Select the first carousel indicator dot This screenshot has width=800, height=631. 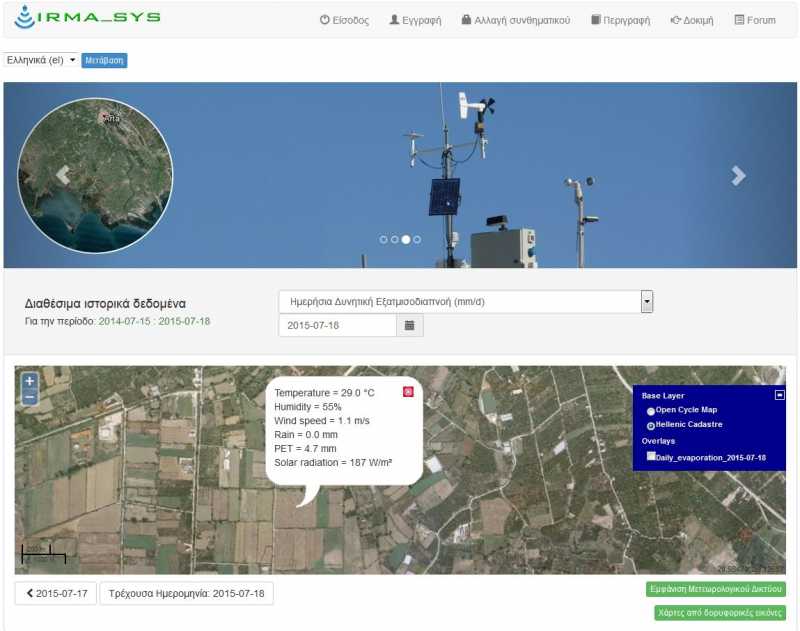point(383,240)
